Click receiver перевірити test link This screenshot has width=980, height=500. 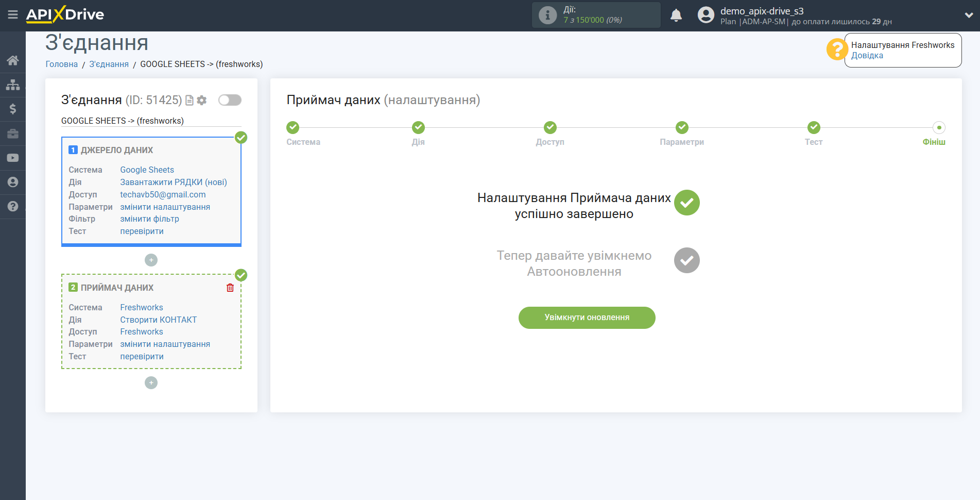(x=142, y=357)
